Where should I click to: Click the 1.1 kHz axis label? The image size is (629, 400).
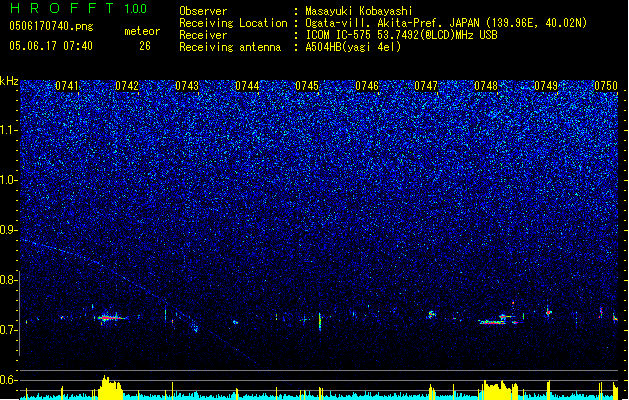pyautogui.click(x=9, y=130)
